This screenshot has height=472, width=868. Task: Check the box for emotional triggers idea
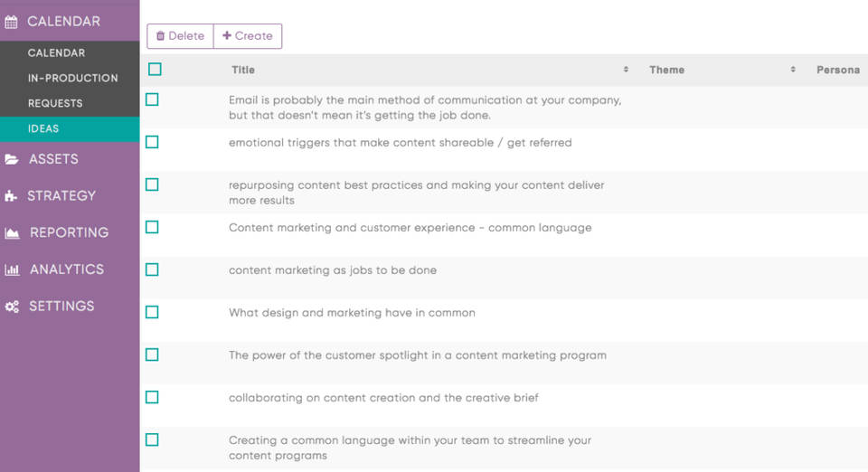pyautogui.click(x=152, y=142)
